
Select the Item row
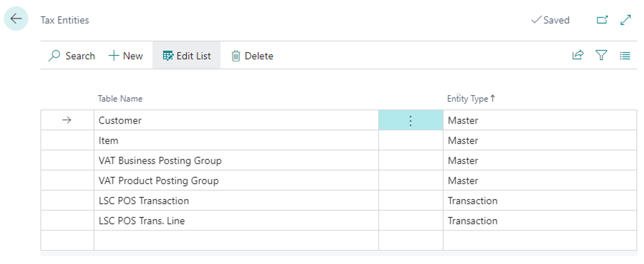click(108, 141)
